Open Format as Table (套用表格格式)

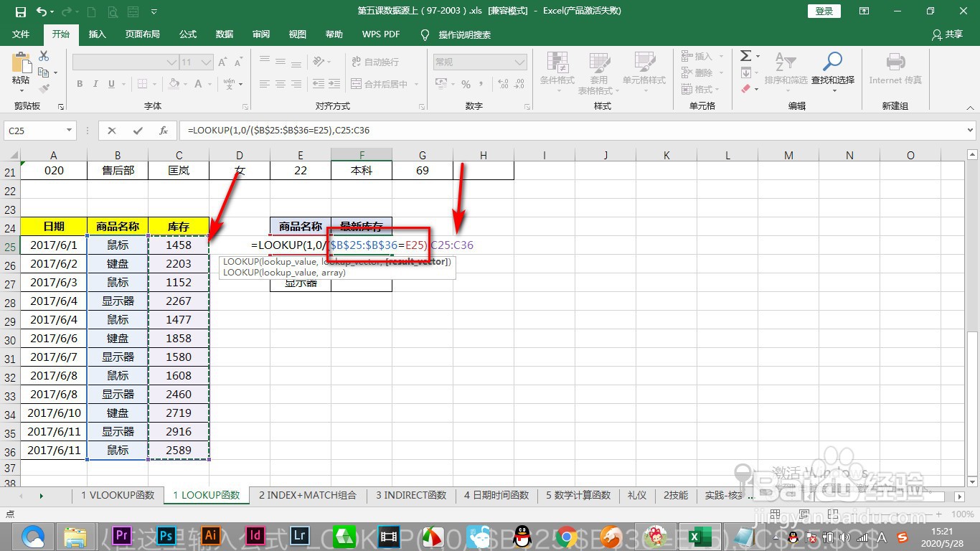tap(600, 73)
